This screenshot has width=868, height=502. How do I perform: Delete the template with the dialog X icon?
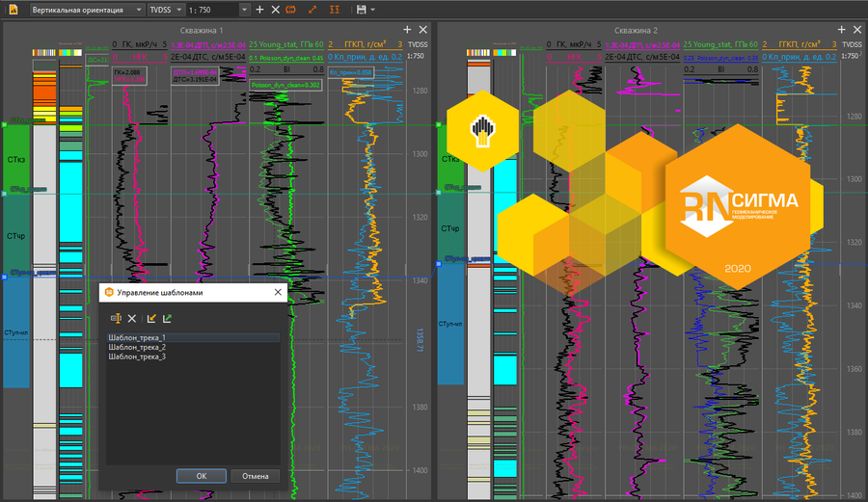coord(132,318)
